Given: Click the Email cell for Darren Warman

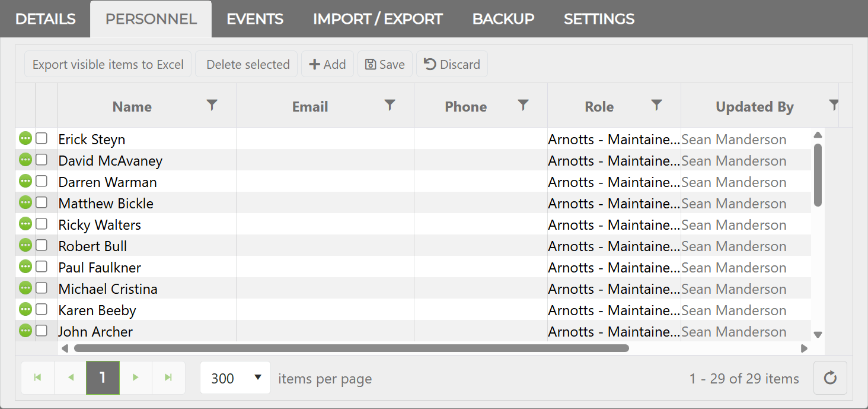Looking at the screenshot, I should [x=325, y=182].
